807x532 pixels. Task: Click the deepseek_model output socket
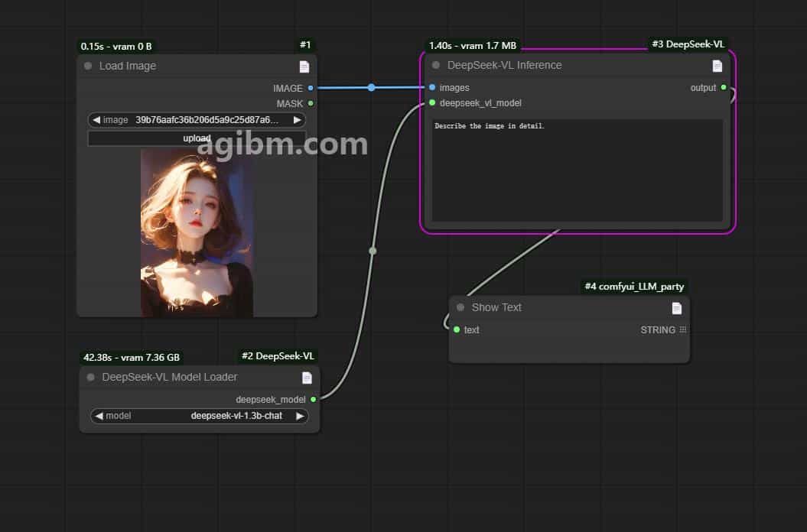(x=314, y=399)
